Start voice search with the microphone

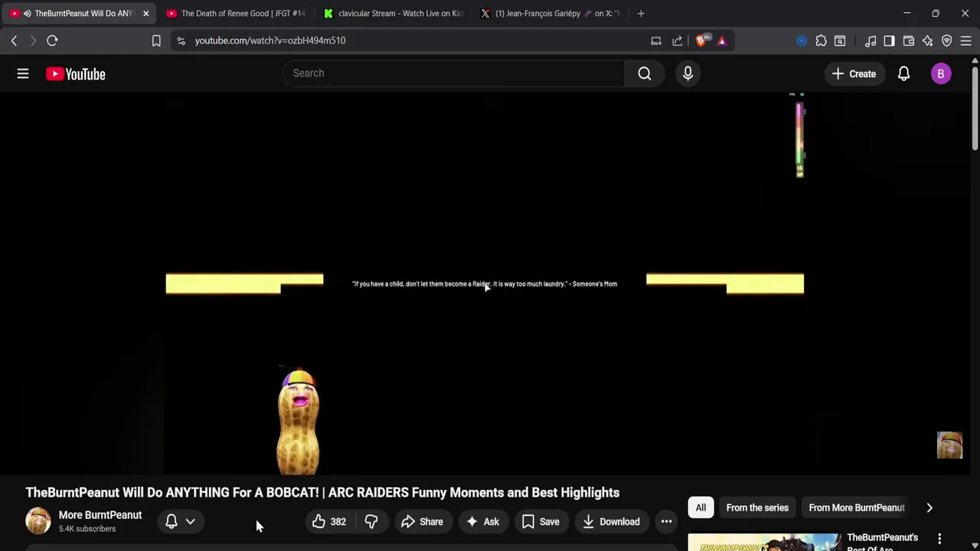click(x=688, y=73)
